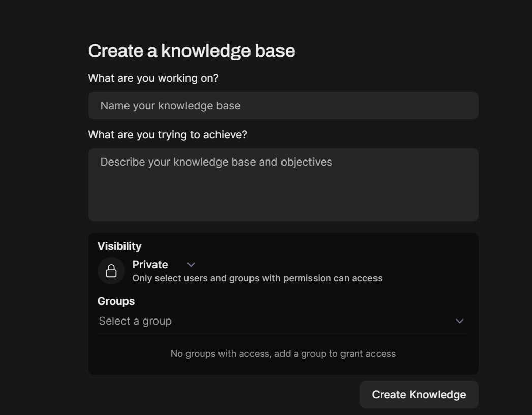Click the No groups with access message
The width and height of the screenshot is (532, 415).
coord(283,354)
